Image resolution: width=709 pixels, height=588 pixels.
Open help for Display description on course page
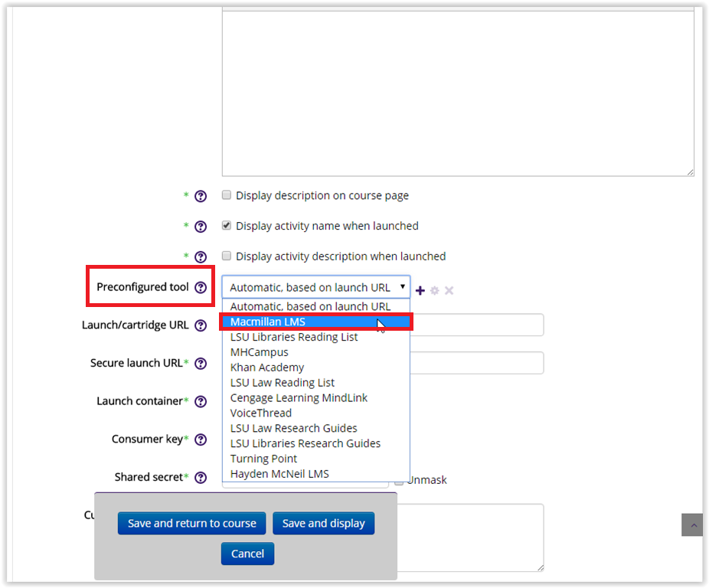[201, 196]
